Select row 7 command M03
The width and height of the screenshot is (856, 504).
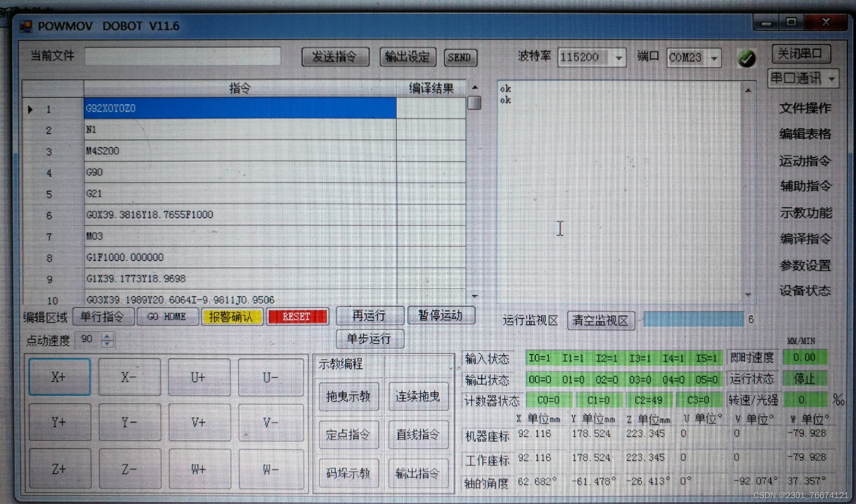pos(240,236)
